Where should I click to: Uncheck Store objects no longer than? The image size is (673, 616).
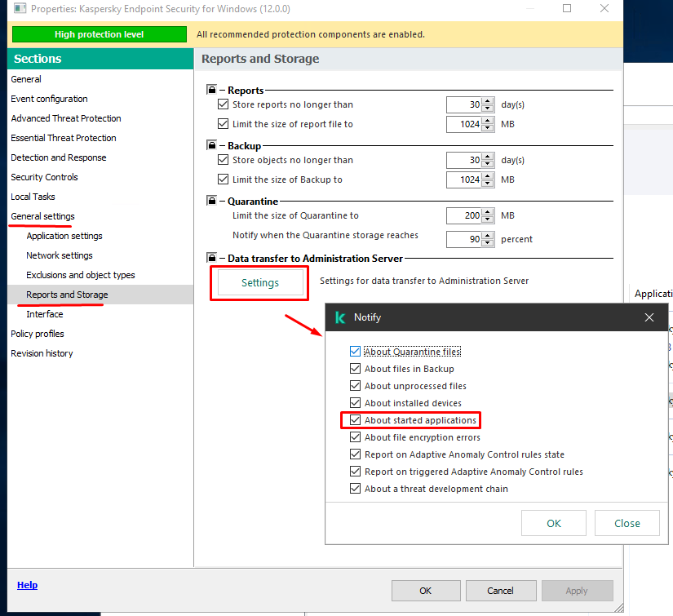pos(224,160)
